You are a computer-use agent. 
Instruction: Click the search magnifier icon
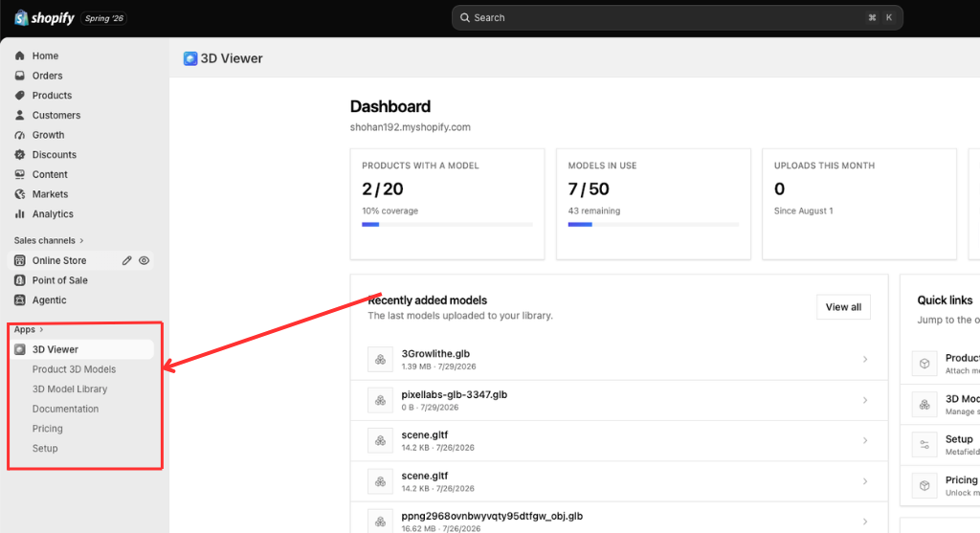point(465,18)
